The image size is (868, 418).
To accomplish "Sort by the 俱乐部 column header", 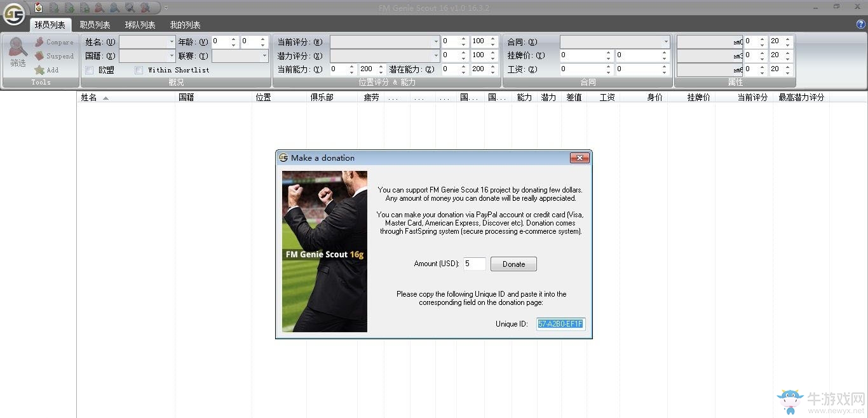I will pyautogui.click(x=332, y=97).
